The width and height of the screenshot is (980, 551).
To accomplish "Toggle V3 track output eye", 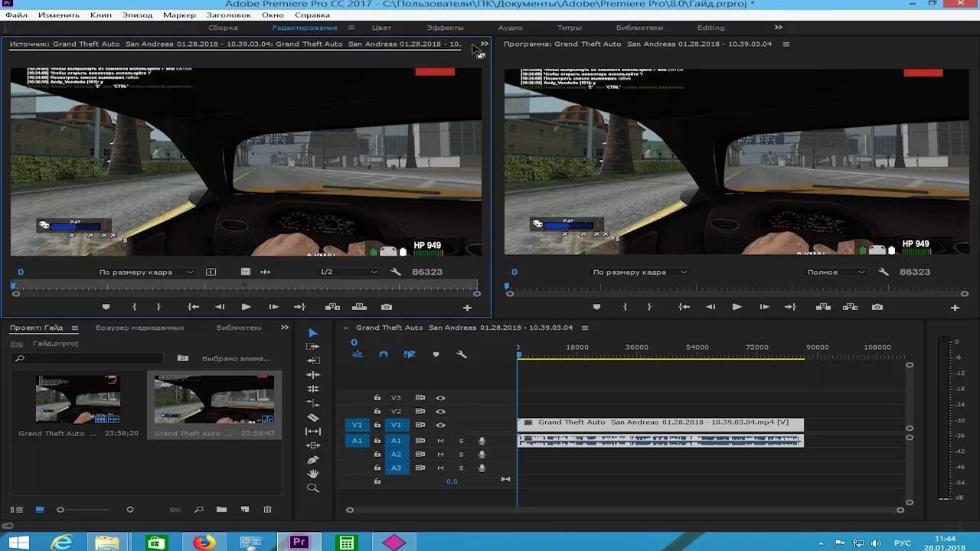I will (440, 398).
